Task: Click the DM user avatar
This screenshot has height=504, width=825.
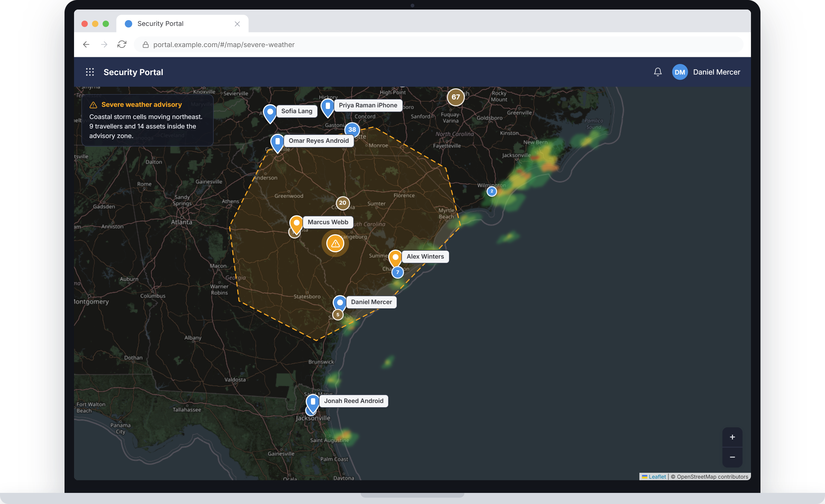Action: [680, 72]
